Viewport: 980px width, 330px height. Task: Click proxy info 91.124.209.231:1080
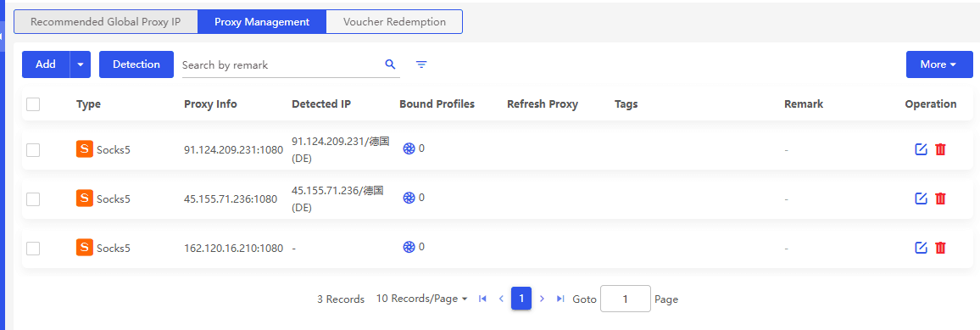click(234, 150)
